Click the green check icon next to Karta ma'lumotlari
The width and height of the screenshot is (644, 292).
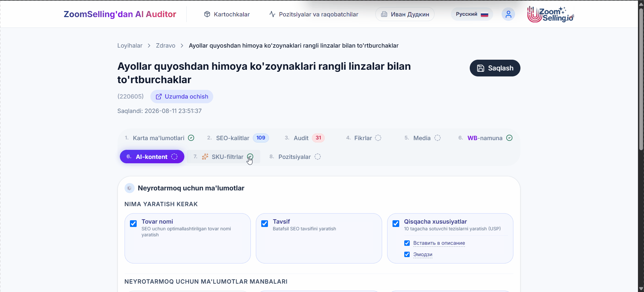191,138
